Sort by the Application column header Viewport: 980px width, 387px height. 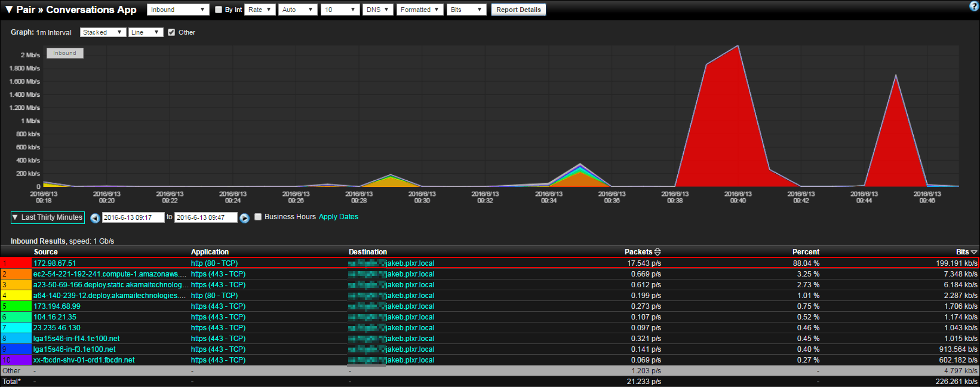coord(210,252)
